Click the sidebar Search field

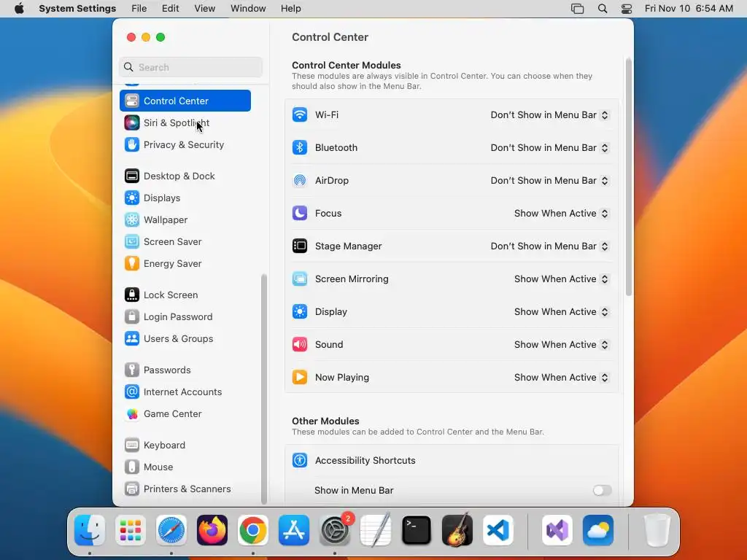(x=190, y=67)
